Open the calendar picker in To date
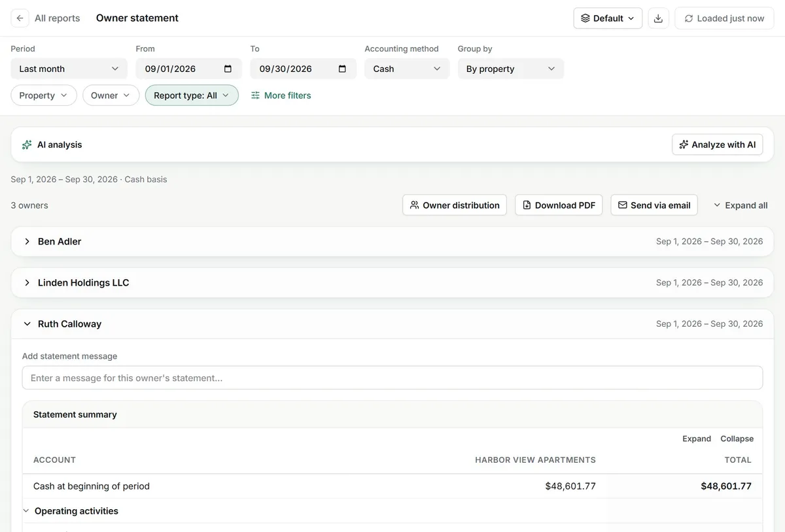The height and width of the screenshot is (532, 785). click(342, 69)
